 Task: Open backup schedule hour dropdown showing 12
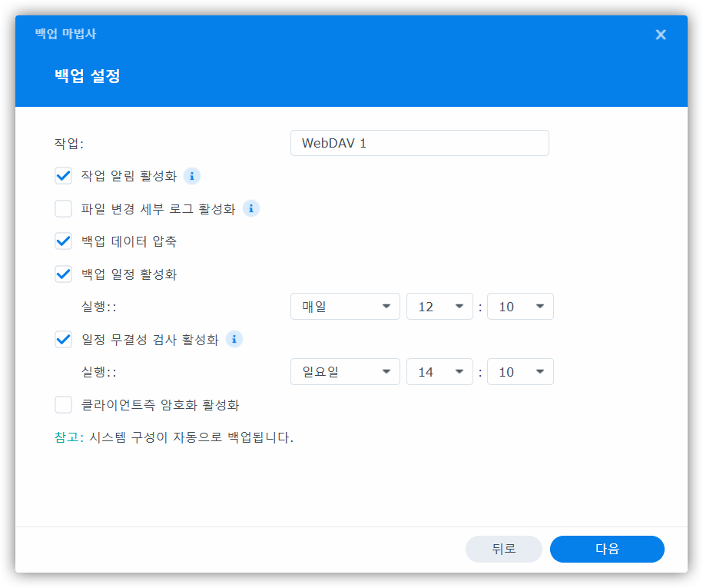coord(439,307)
